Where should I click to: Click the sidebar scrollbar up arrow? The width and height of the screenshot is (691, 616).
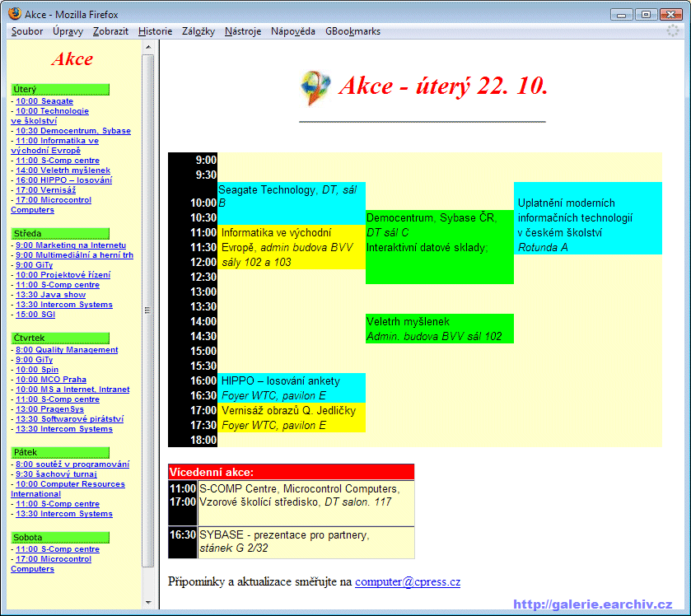pos(148,47)
